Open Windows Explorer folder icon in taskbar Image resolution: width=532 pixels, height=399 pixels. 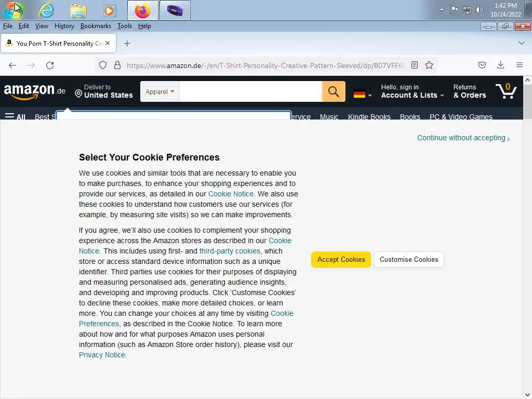(x=78, y=10)
